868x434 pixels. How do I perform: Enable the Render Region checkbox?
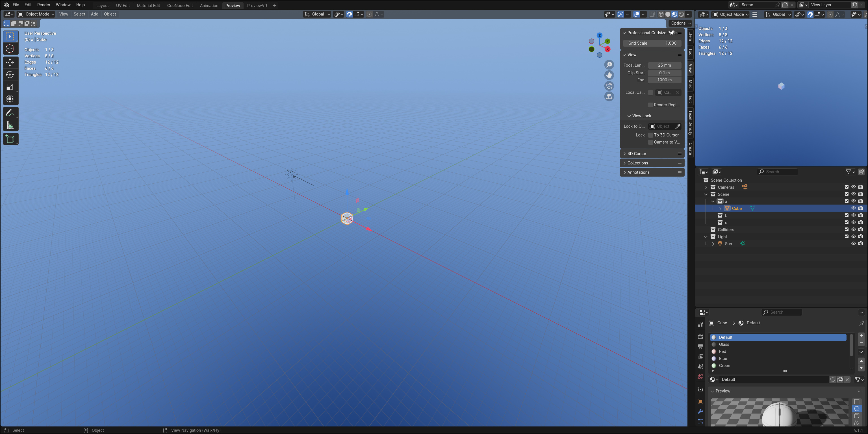point(651,105)
